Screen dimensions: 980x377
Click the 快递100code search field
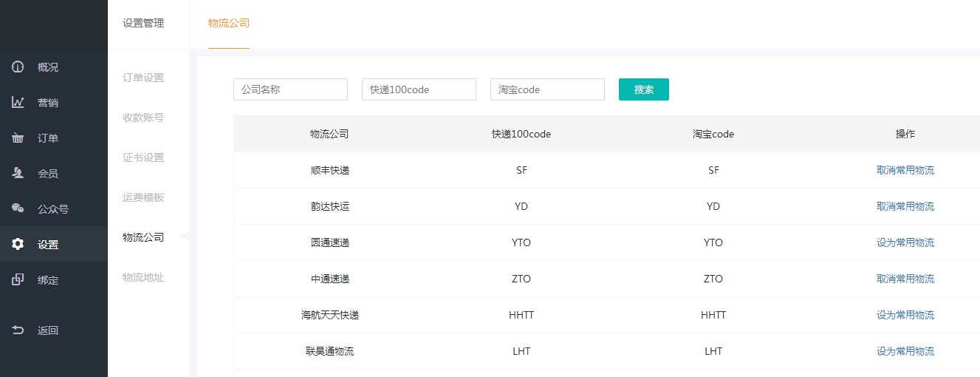pos(419,89)
